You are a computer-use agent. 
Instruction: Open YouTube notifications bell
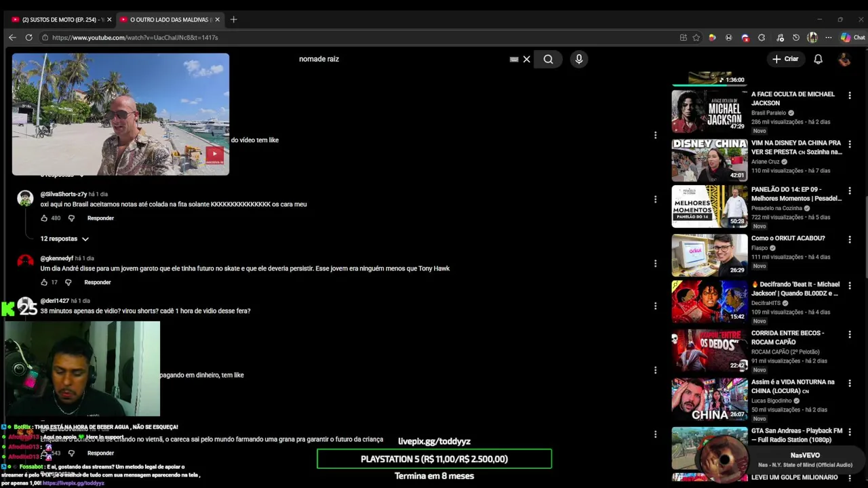pos(818,59)
